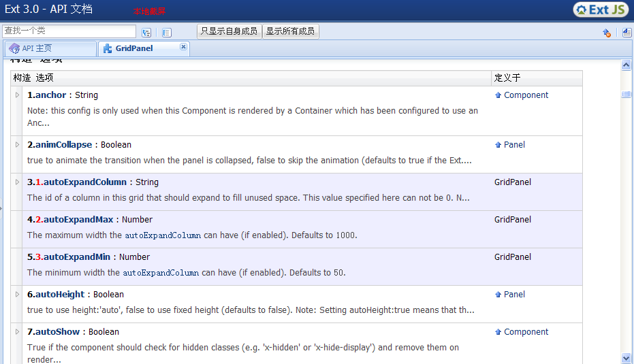634x364 pixels.
Task: Click the autoExpandMin description text
Action: (x=187, y=273)
